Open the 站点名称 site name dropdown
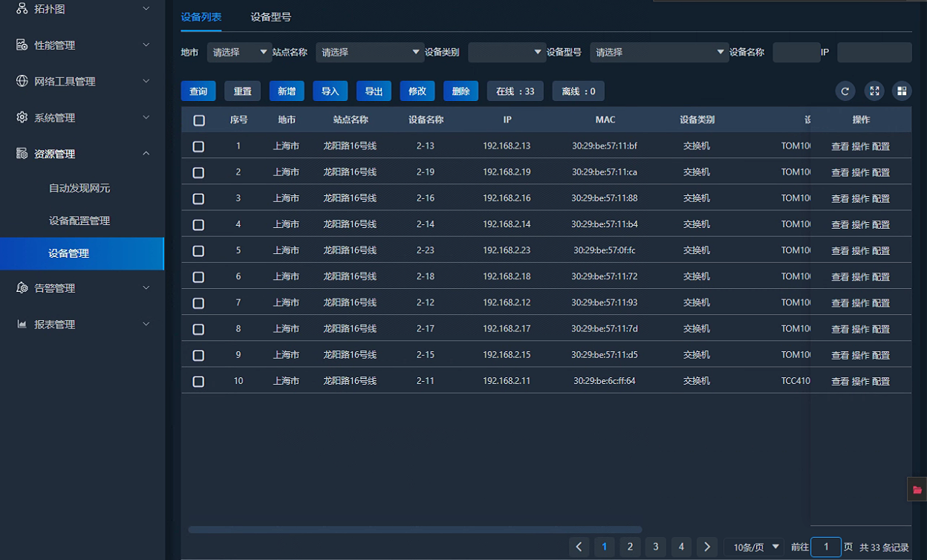This screenshot has width=927, height=560. [x=370, y=52]
